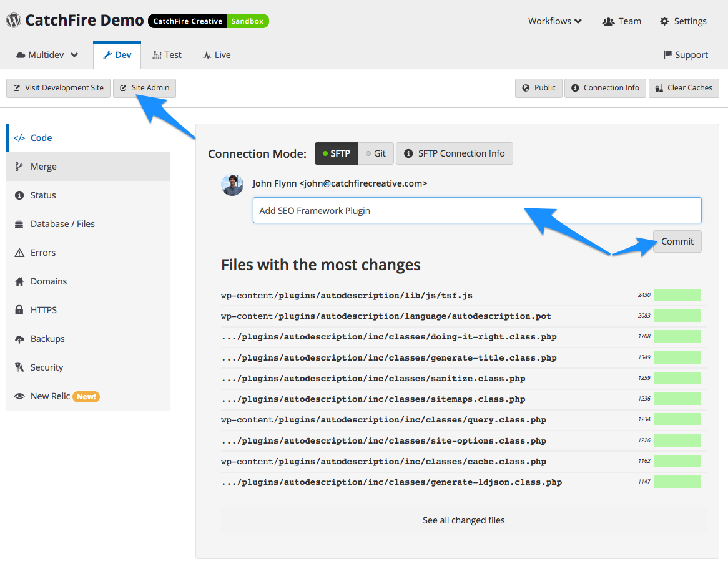Screen dimensions: 728x564
Task: Click the Database / Files stack icon
Action: 19,225
